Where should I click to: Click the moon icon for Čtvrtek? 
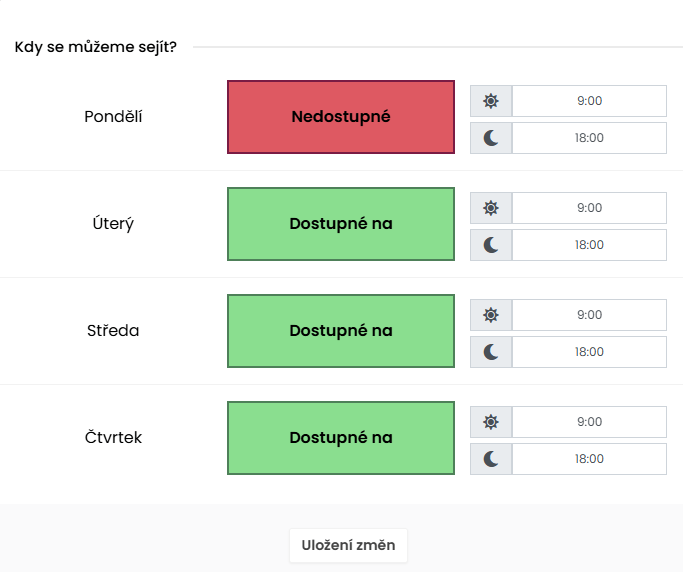pyautogui.click(x=491, y=459)
